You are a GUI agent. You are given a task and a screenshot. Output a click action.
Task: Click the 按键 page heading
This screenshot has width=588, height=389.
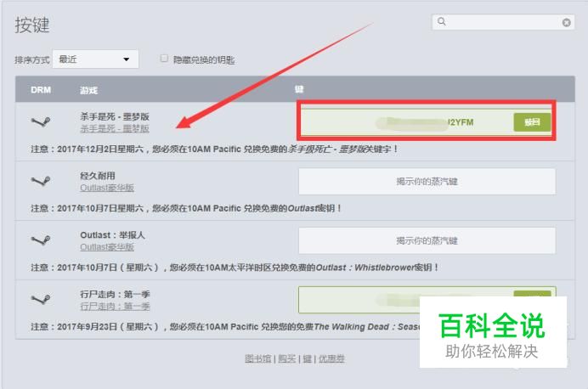(32, 25)
